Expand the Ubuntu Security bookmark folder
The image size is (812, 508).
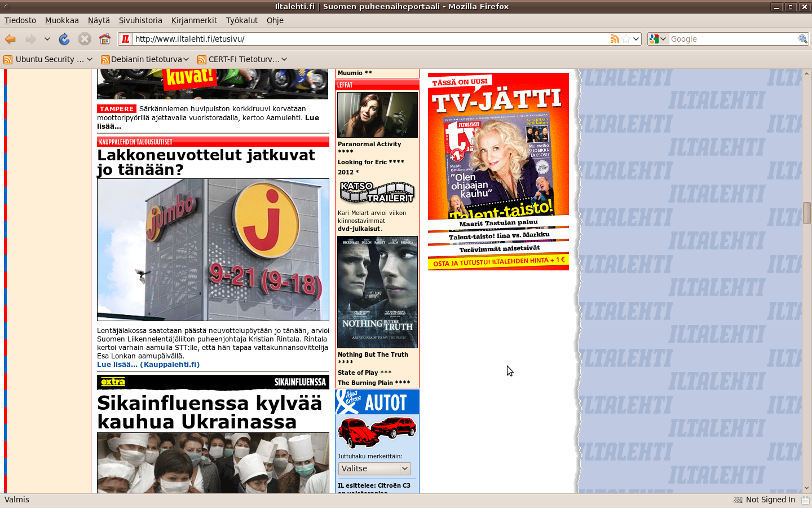[90, 59]
